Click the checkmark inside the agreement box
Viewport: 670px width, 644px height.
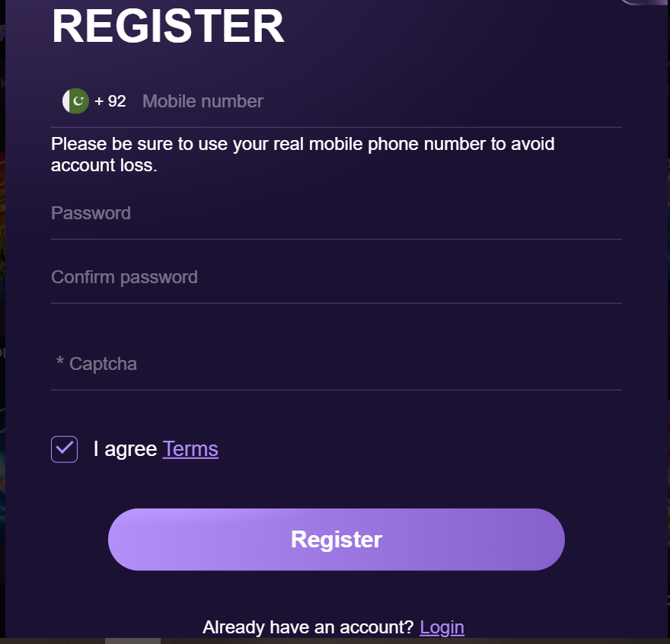[64, 449]
